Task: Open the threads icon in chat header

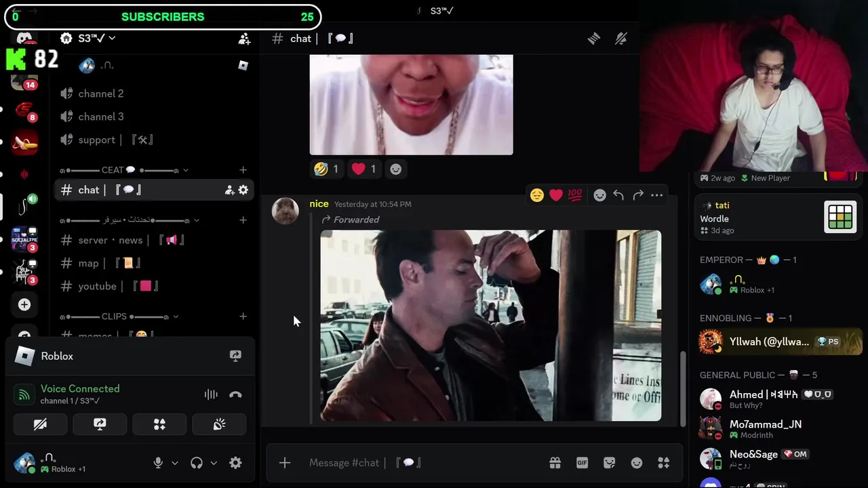Action: 594,39
